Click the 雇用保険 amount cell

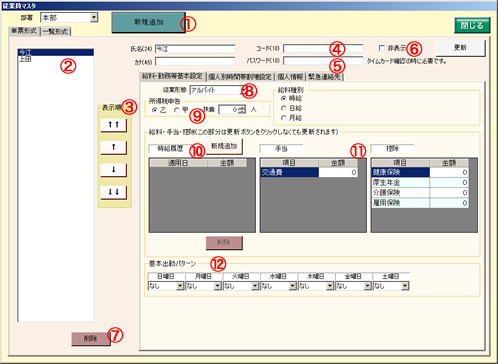tap(449, 203)
